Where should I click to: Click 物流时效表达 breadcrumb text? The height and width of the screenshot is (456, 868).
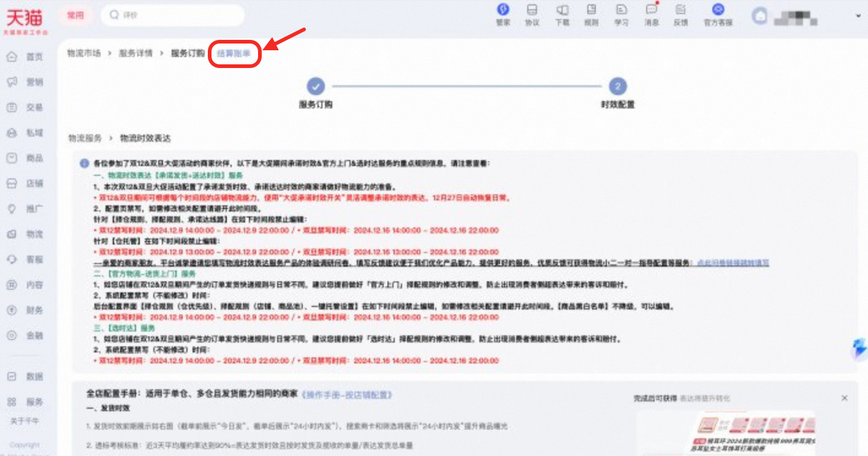click(x=145, y=139)
